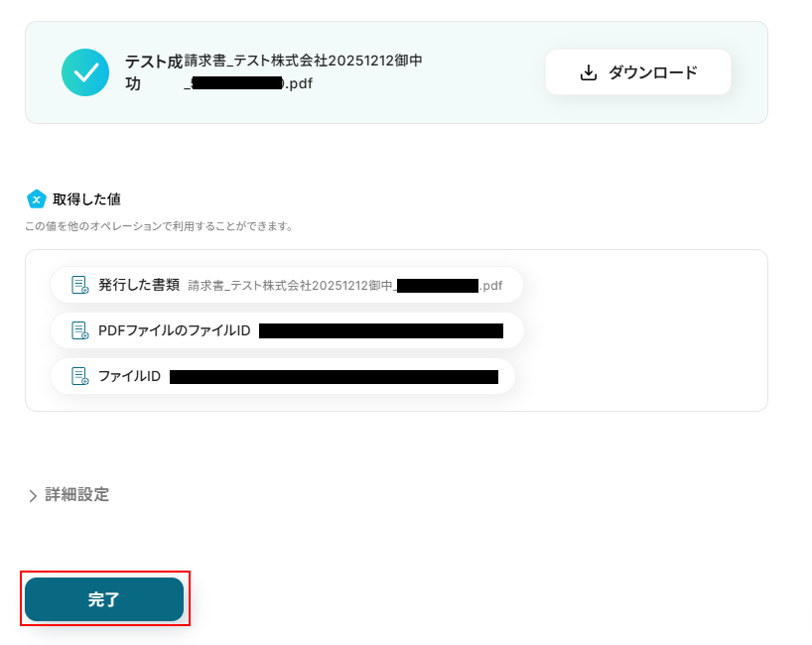Screen dimensions: 812x645
Task: Click the teal success checkmark icon
Action: tap(85, 72)
